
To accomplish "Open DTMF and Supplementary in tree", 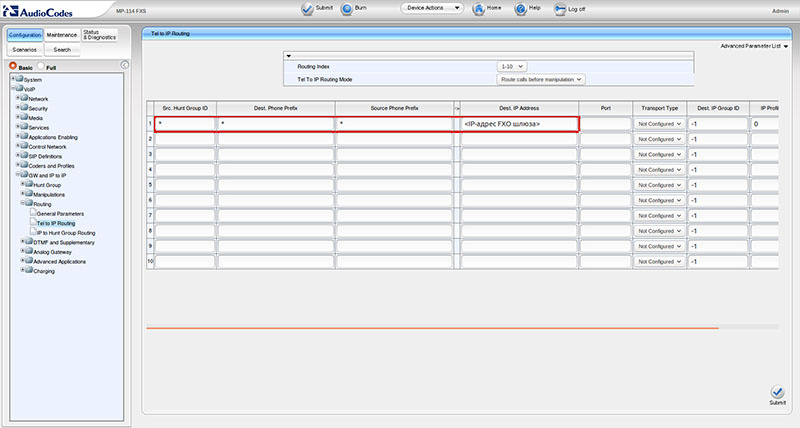I will [x=64, y=242].
